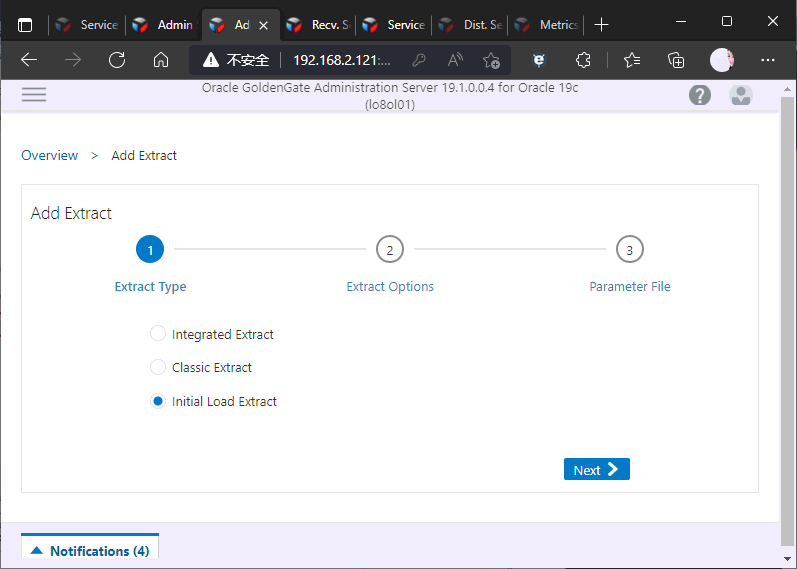797x569 pixels.
Task: Click the Next button
Action: tap(596, 470)
